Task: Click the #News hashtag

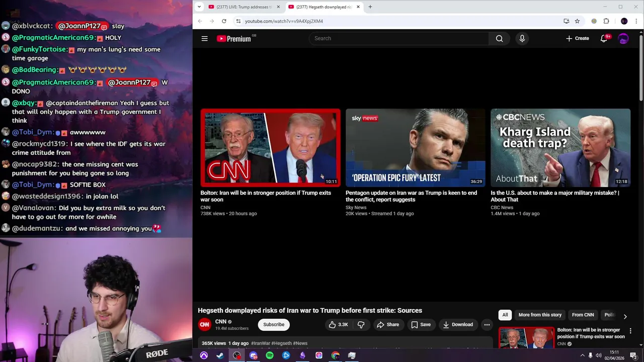Action: coord(300,343)
